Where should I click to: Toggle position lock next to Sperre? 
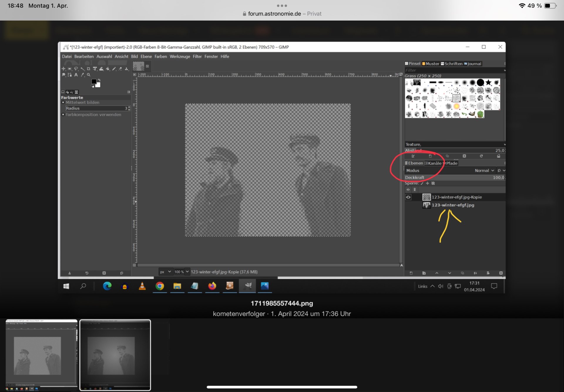coord(427,183)
